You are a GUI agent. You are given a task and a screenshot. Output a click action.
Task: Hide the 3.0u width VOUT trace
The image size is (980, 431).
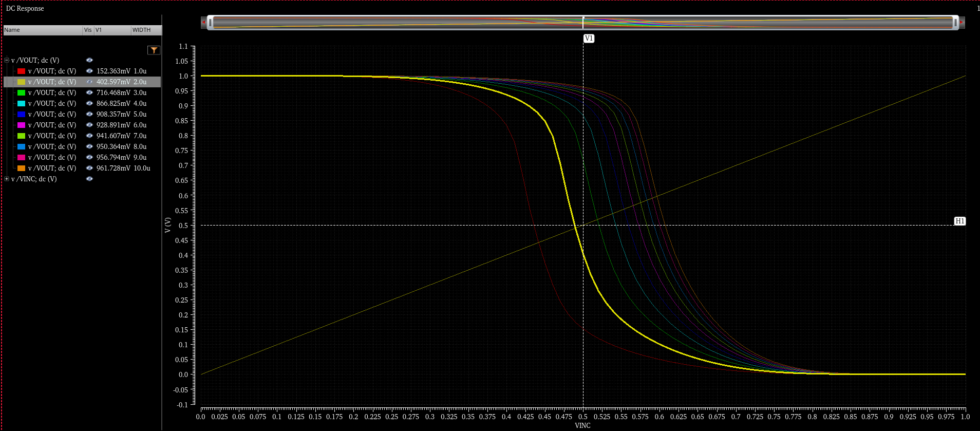89,92
